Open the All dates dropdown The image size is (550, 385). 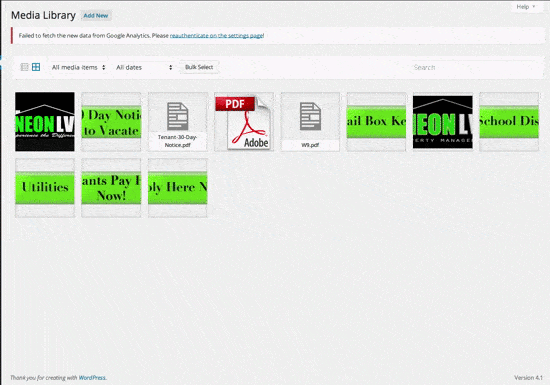pyautogui.click(x=144, y=67)
